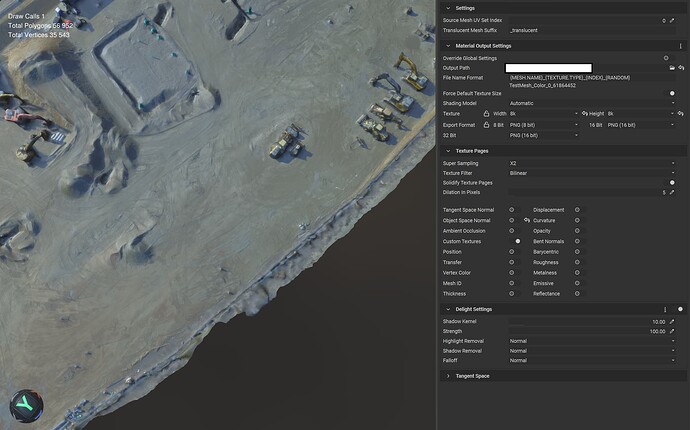Enable the Ambient Occlusion texture toggle
This screenshot has height=430, width=690.
click(512, 231)
